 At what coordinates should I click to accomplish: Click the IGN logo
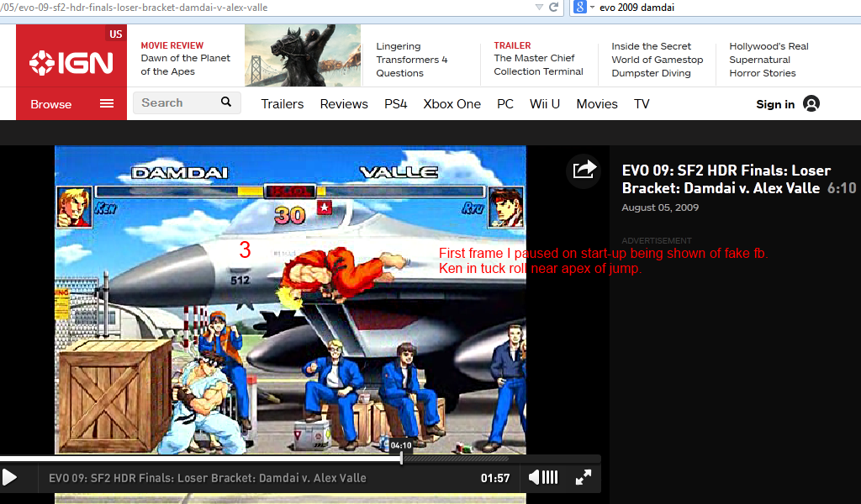click(71, 63)
